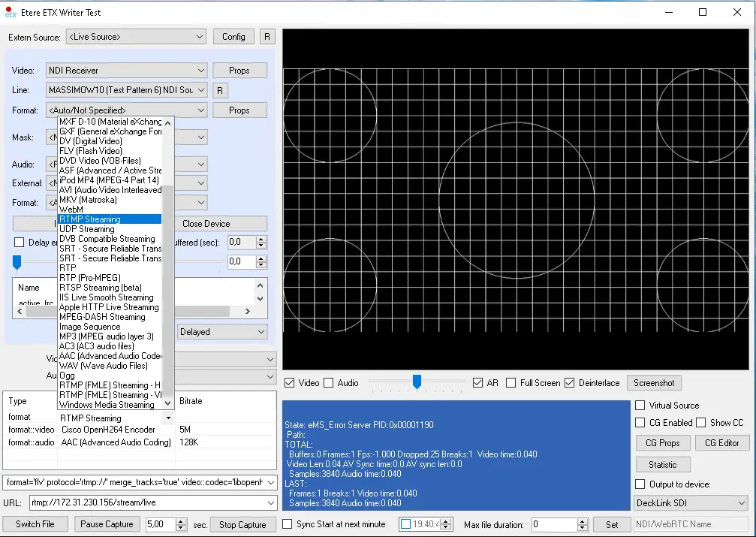Enable the Audio preview checkbox

tap(329, 383)
